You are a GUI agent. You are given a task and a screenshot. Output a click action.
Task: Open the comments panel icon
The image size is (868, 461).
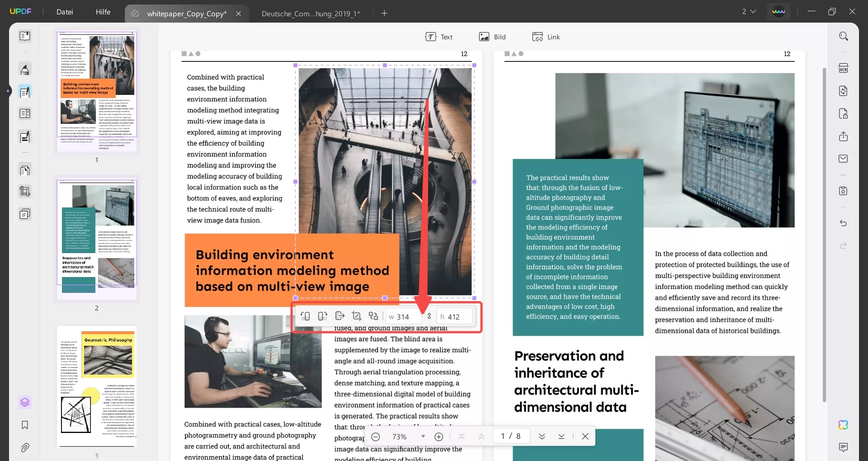click(x=844, y=447)
